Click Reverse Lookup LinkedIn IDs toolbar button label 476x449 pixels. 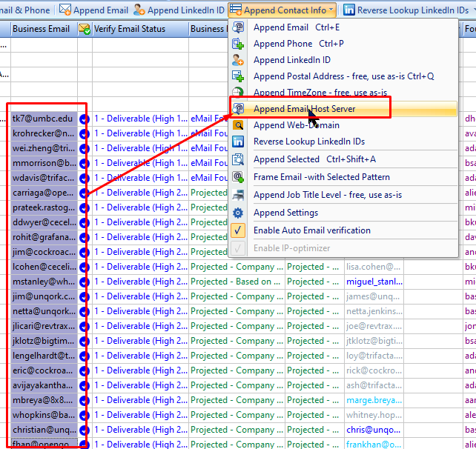pyautogui.click(x=413, y=10)
